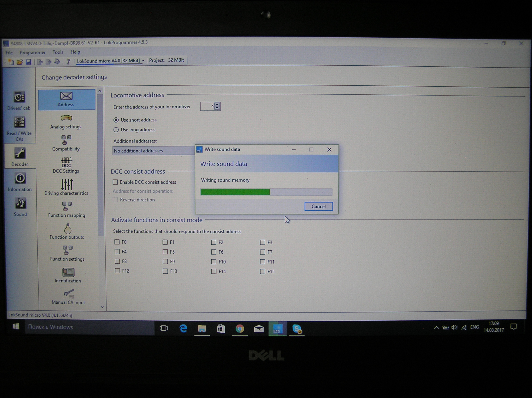Open the Information section
Image resolution: width=532 pixels, height=398 pixels.
tap(20, 182)
